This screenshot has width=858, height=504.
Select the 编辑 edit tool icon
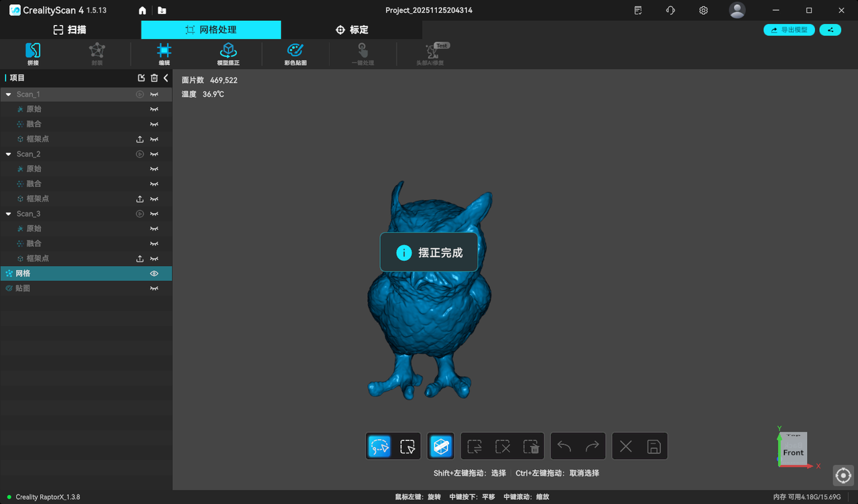click(164, 52)
